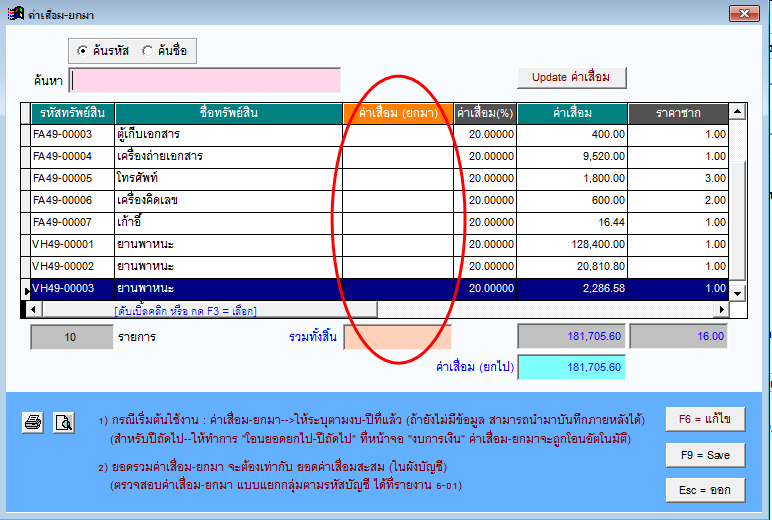Click asset name เครื่องคิดเลข

[147, 200]
